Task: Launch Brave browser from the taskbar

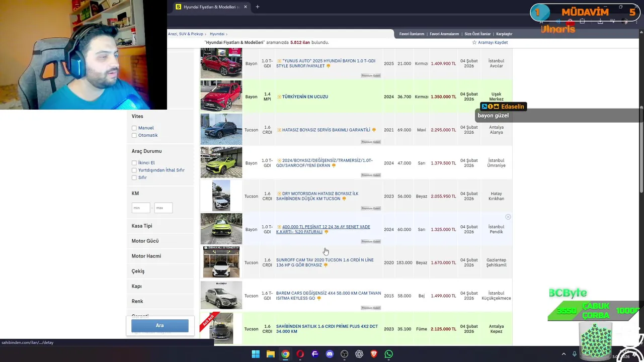Action: coord(374,354)
